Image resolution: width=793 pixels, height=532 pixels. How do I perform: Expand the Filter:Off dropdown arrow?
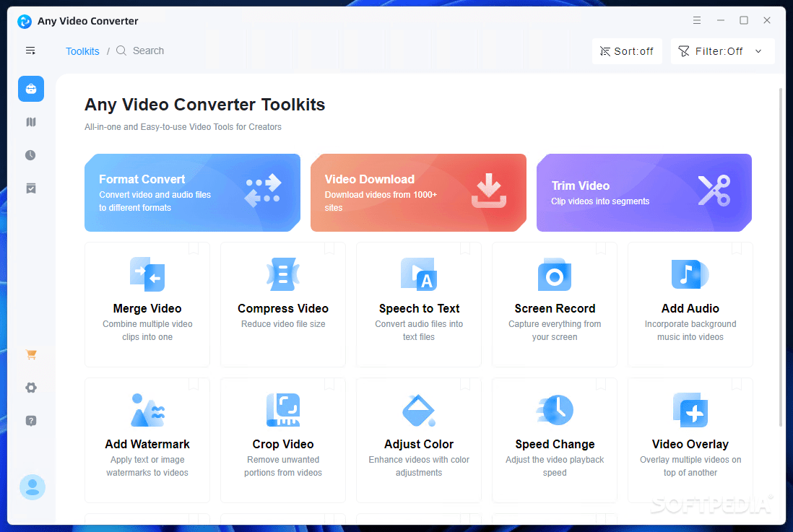click(x=758, y=51)
